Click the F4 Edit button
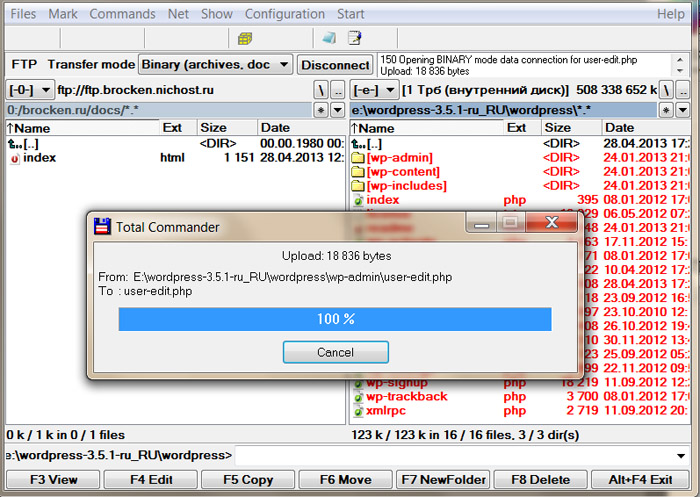The height and width of the screenshot is (497, 700). click(x=151, y=480)
